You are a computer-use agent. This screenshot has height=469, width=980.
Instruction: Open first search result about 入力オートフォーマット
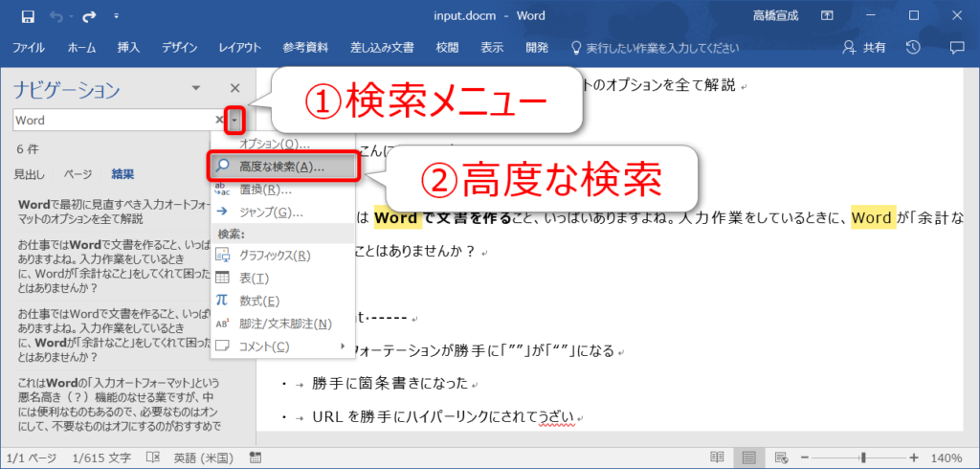[113, 212]
